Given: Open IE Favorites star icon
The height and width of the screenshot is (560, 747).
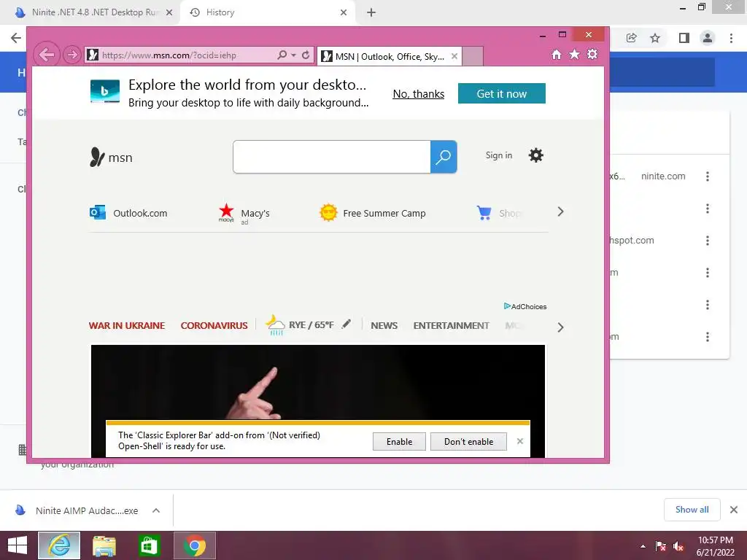Looking at the screenshot, I should [575, 54].
